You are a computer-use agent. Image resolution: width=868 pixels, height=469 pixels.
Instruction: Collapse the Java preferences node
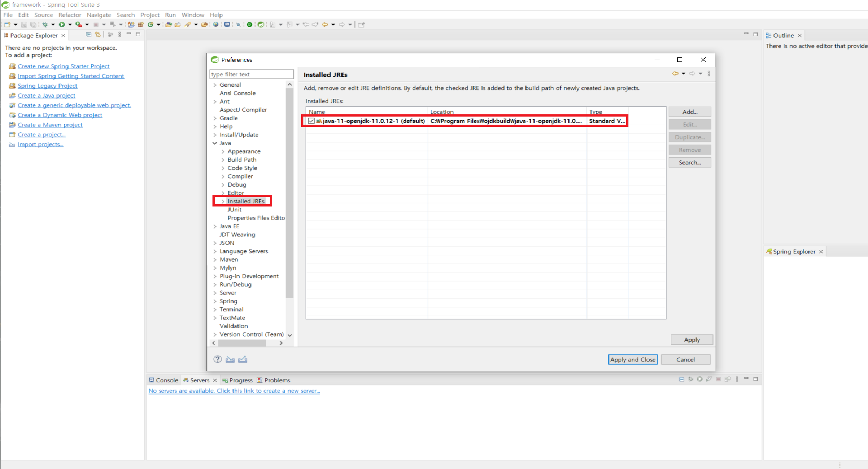coord(215,143)
